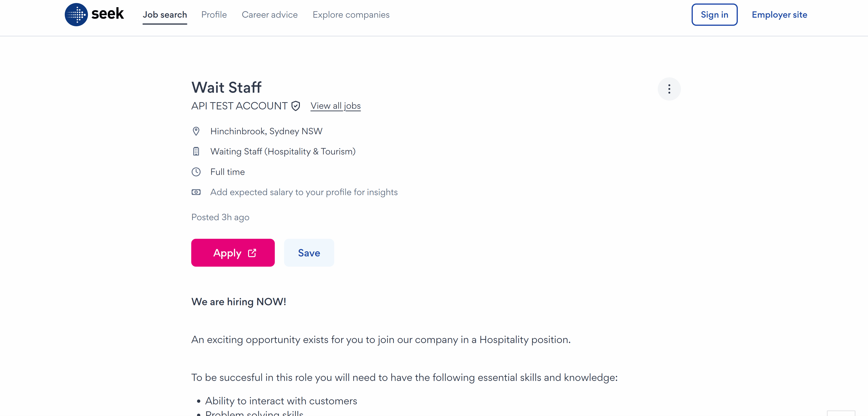The width and height of the screenshot is (868, 416).
Task: Click Add expected salary to your profile
Action: 304,192
